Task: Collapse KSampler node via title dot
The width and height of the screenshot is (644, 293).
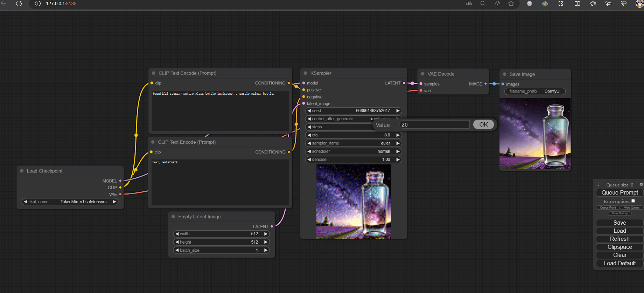Action: pyautogui.click(x=305, y=73)
